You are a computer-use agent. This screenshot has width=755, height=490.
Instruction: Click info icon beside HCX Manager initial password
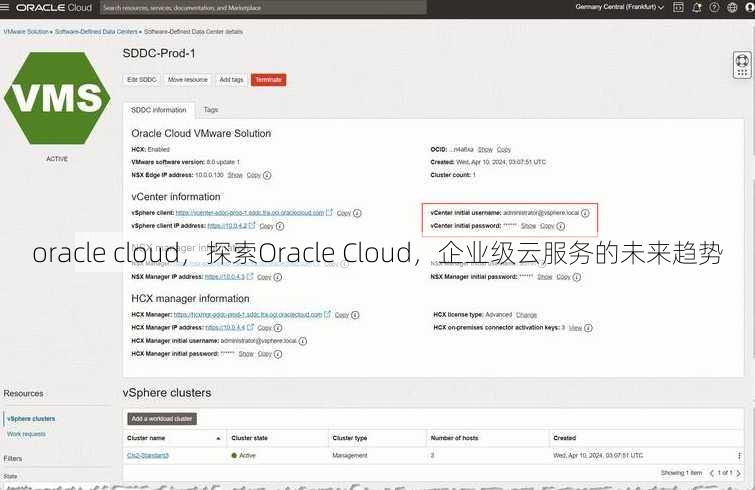coord(278,354)
